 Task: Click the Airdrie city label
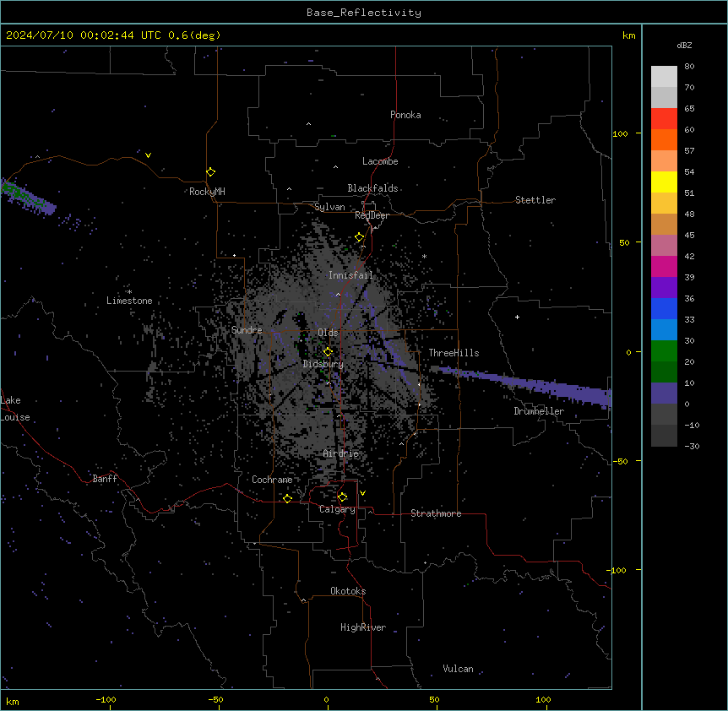341,454
